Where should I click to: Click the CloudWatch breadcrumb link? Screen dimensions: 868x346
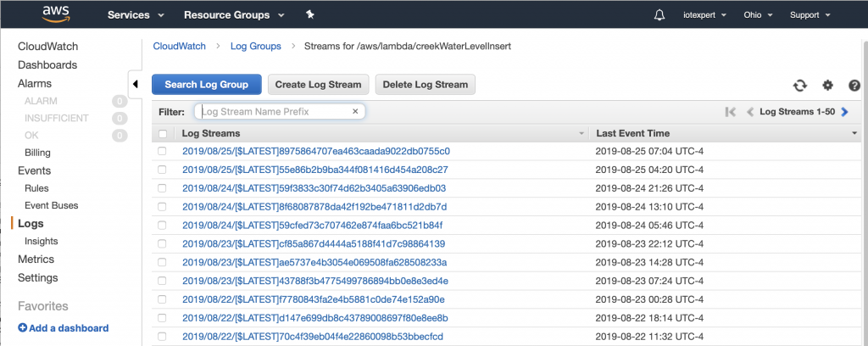click(180, 47)
